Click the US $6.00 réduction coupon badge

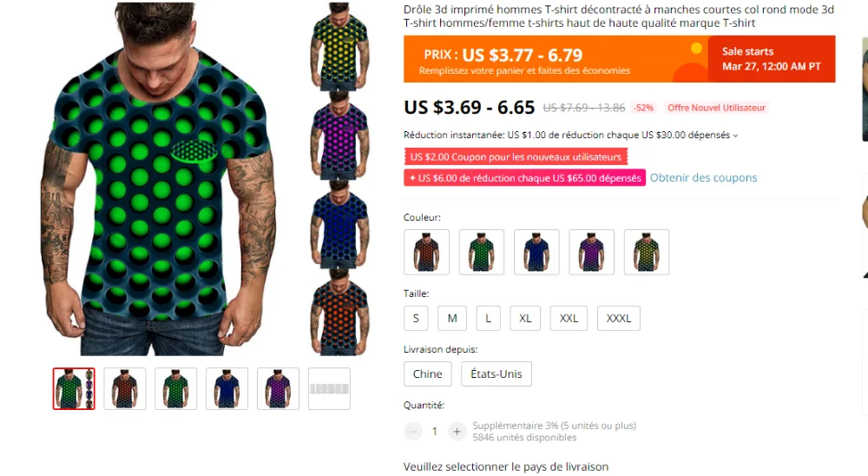click(525, 178)
